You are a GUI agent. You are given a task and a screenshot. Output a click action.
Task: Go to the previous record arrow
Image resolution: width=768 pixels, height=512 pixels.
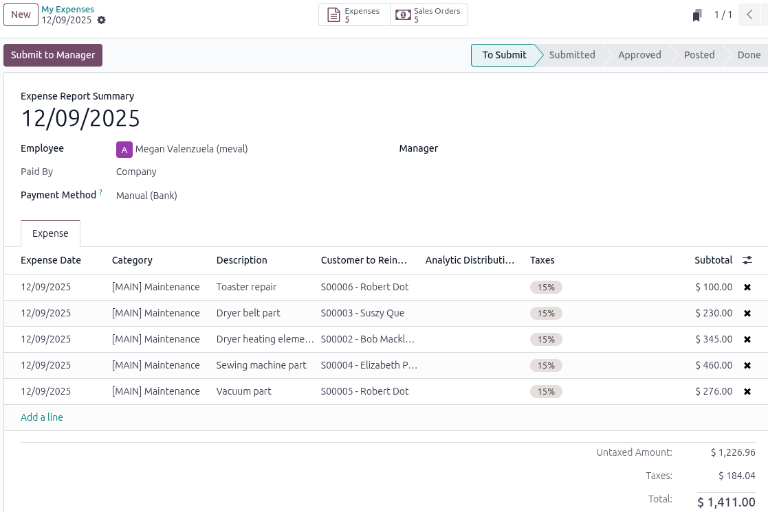pyautogui.click(x=749, y=15)
